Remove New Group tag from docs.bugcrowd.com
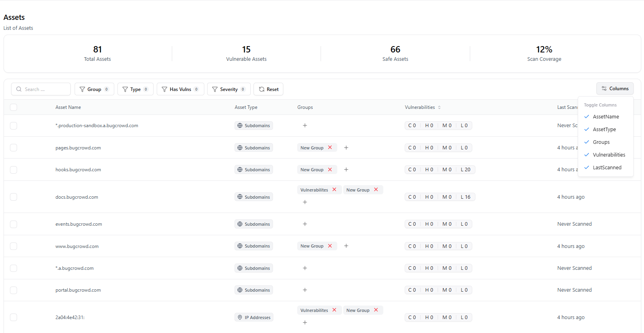The image size is (644, 333). 376,190
